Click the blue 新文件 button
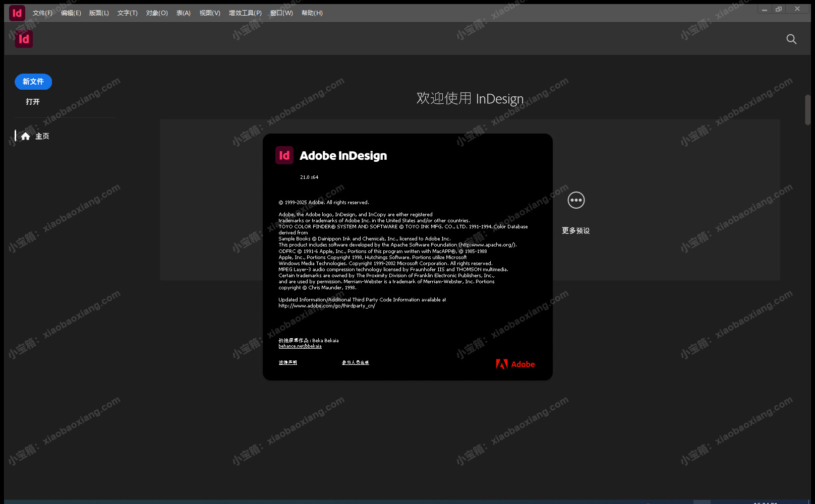 pyautogui.click(x=33, y=82)
